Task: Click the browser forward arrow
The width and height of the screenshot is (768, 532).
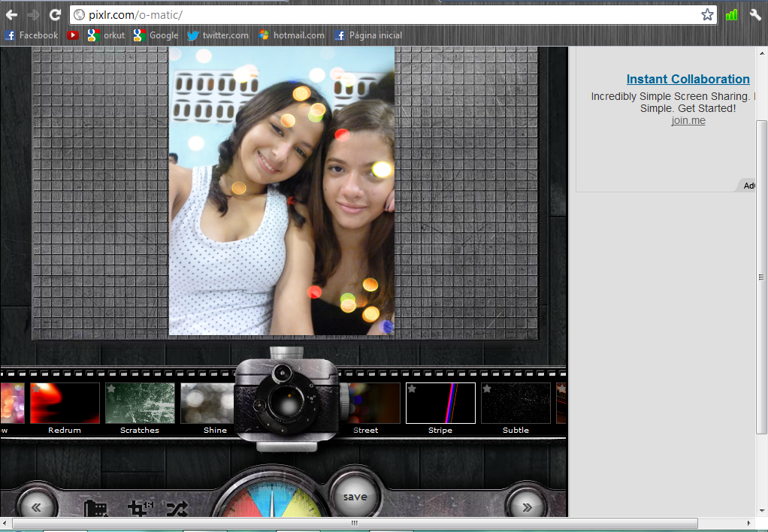Action: click(33, 15)
